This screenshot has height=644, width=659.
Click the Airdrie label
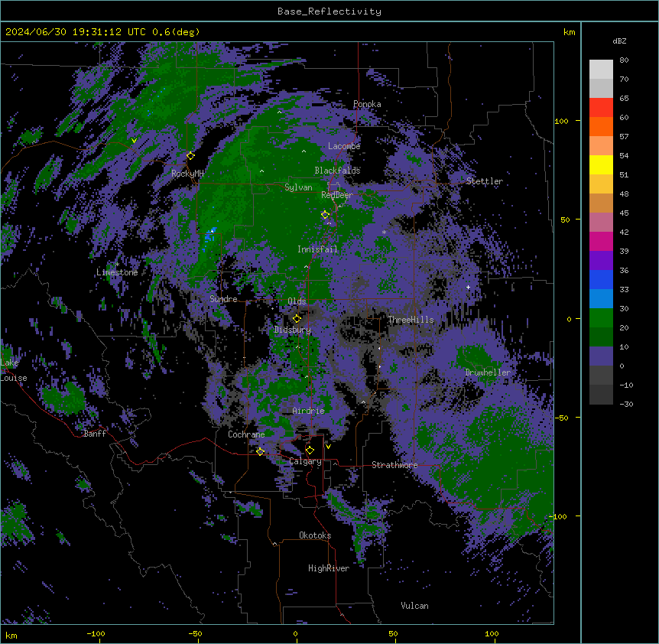(x=308, y=411)
